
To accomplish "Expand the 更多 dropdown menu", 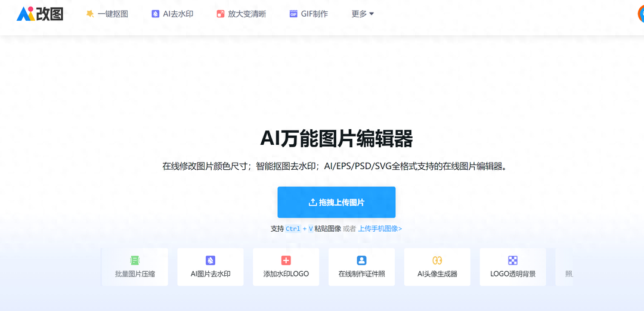I will (363, 14).
